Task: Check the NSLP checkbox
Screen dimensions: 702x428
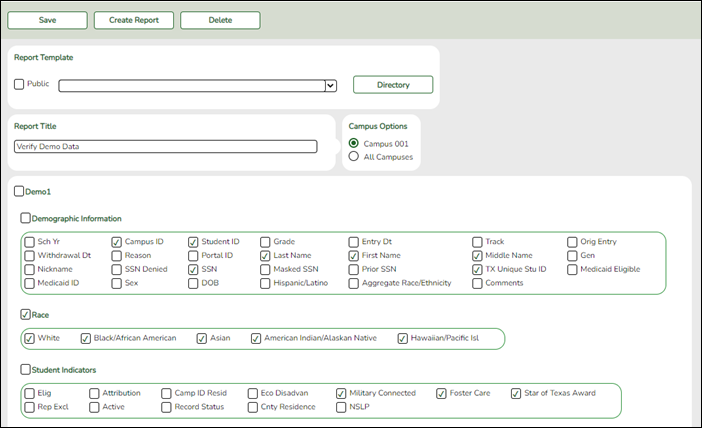Action: coord(341,407)
